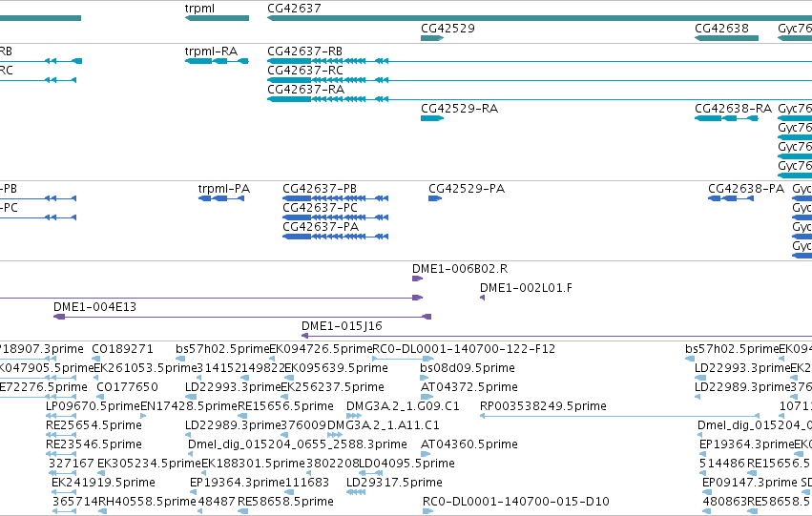
Task: Select the DMG3A.2_1.G09.C1 label
Action: (x=403, y=407)
